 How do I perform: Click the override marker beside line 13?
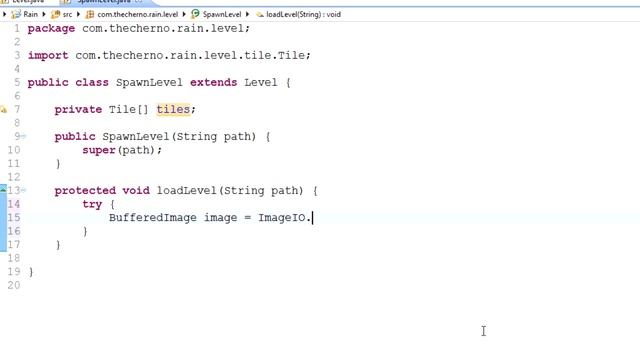click(3, 189)
